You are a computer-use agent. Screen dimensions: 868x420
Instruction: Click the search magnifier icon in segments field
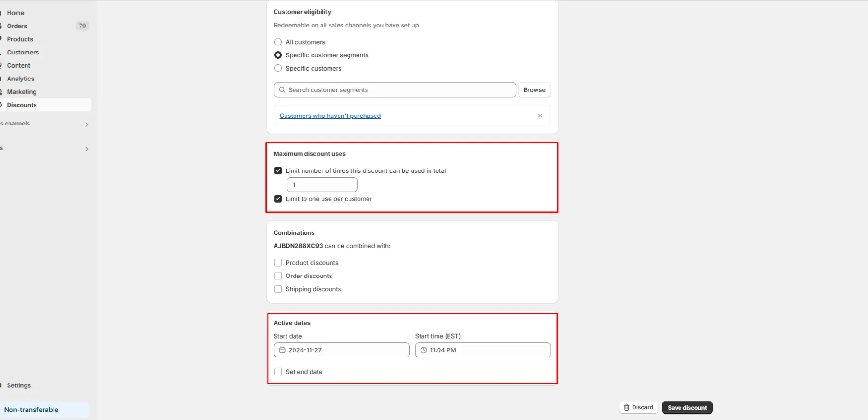(282, 90)
